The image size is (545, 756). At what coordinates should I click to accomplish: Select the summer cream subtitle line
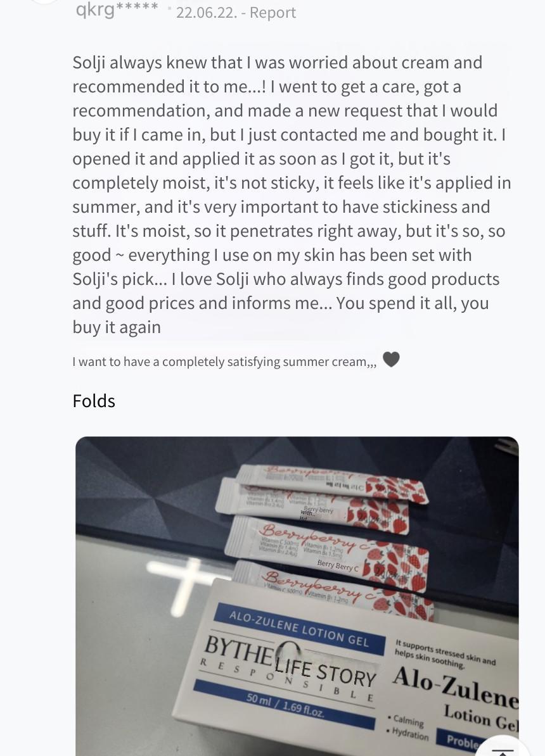coord(224,362)
